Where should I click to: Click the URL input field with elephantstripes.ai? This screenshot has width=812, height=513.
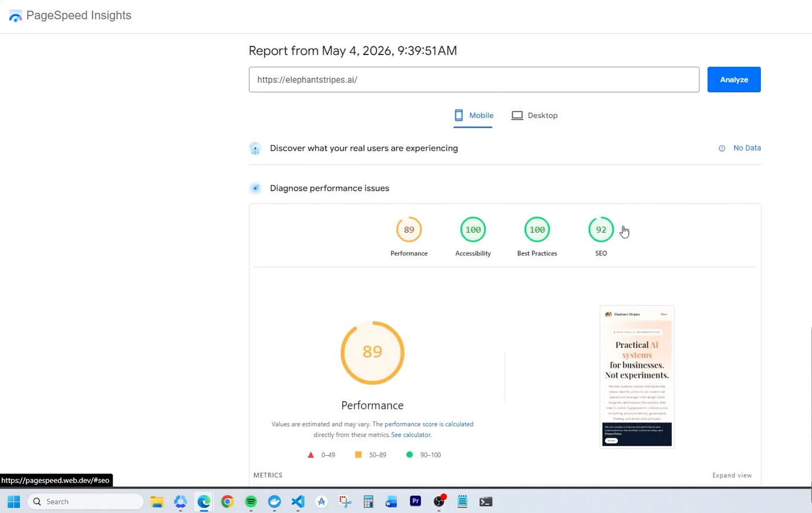(474, 79)
